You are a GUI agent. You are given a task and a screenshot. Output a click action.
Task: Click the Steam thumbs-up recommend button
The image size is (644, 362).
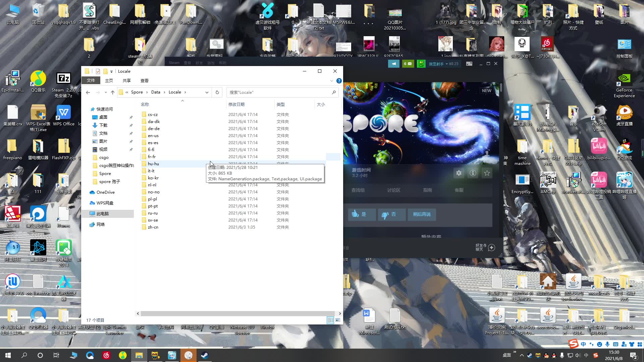tap(362, 214)
